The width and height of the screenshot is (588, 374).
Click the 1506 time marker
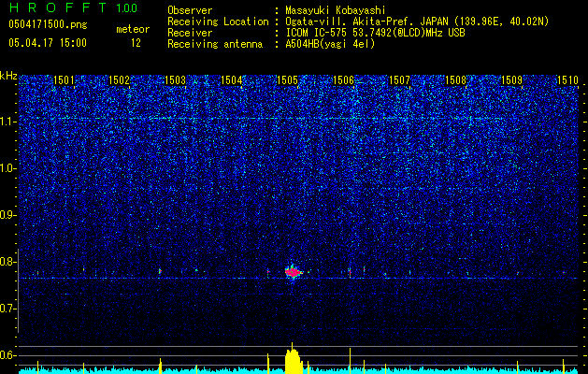[x=343, y=80]
